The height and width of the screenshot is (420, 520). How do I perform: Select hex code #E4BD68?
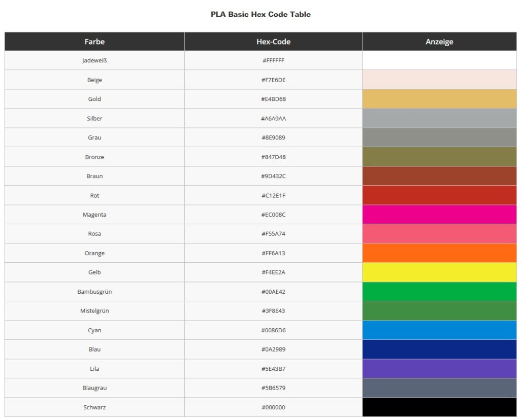coord(273,99)
